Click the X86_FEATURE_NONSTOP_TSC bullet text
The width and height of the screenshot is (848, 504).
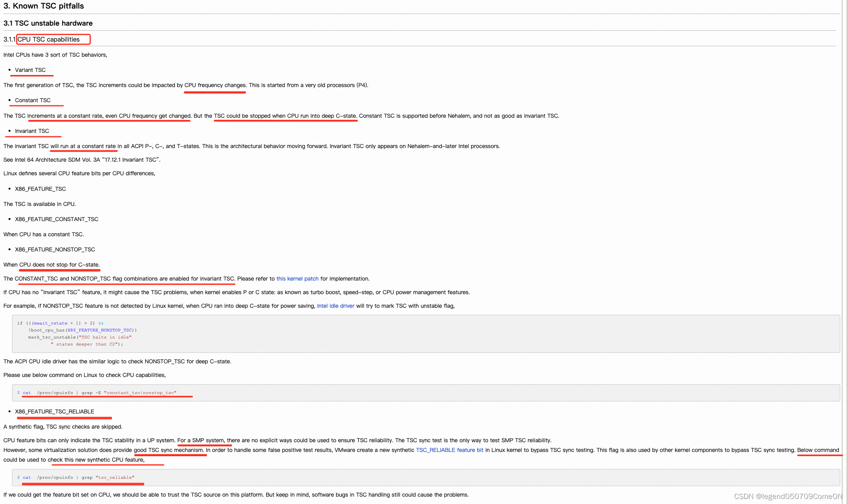(55, 249)
